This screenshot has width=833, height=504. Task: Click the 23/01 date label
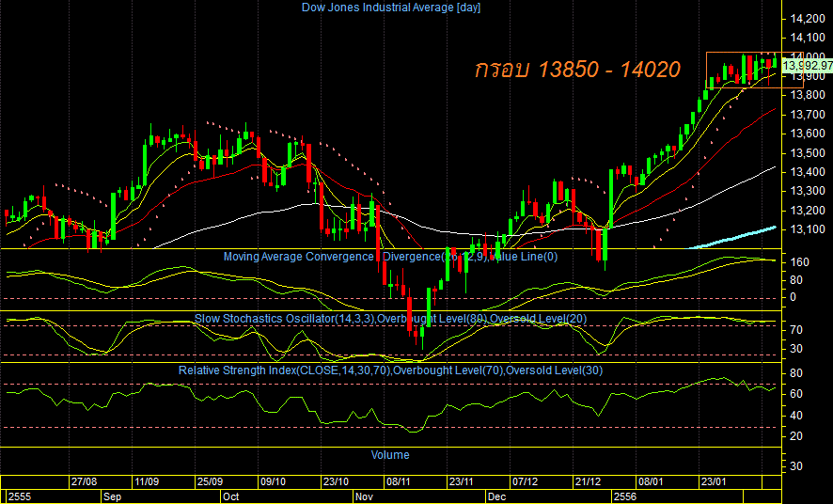click(714, 481)
